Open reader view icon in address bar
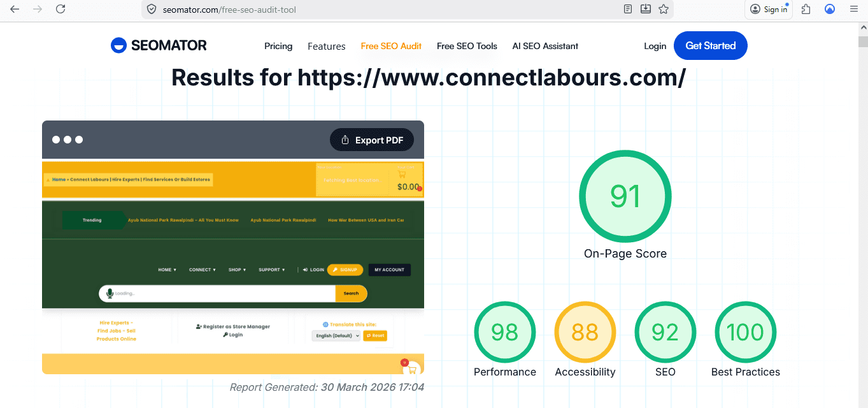Image resolution: width=868 pixels, height=408 pixels. (x=628, y=9)
